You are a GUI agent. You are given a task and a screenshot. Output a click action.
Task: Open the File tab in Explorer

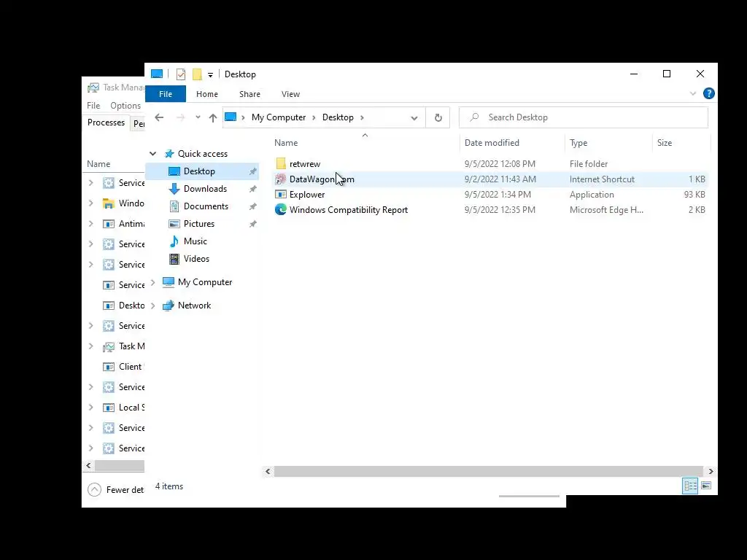click(166, 94)
